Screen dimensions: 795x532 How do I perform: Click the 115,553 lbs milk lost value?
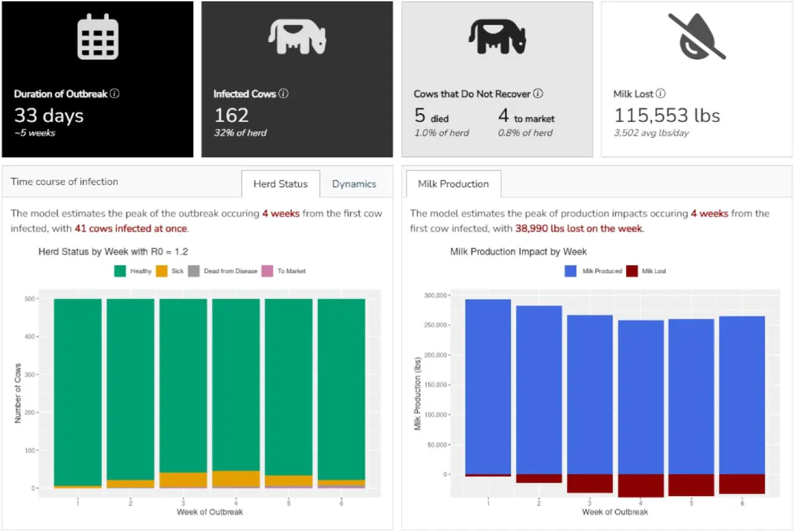(x=666, y=115)
